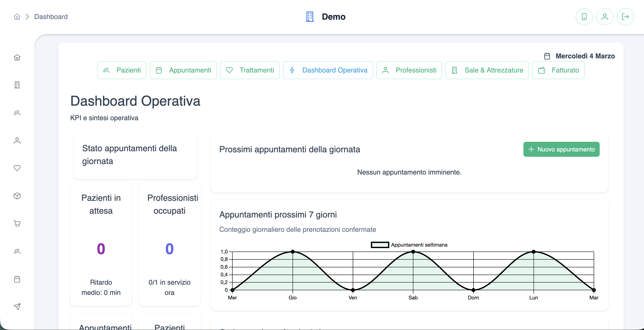Click the Sab data point on chart

[413, 252]
